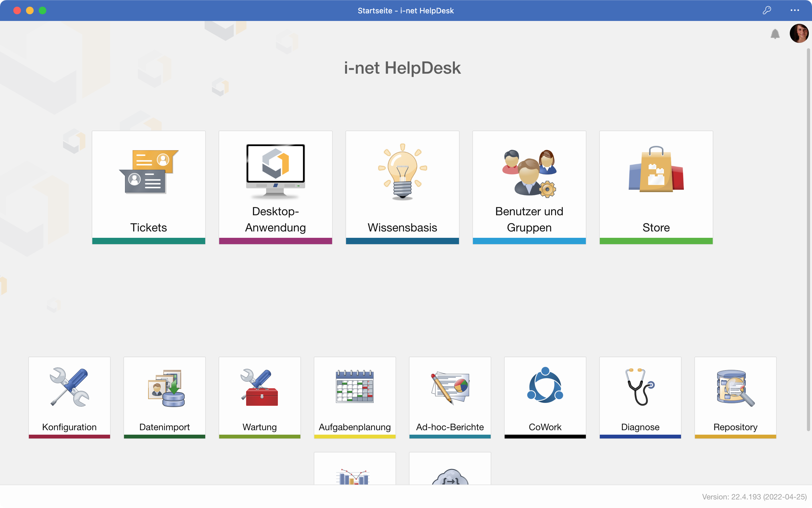The width and height of the screenshot is (812, 508).
Task: Click the Wissensbasis label text
Action: coord(402,227)
